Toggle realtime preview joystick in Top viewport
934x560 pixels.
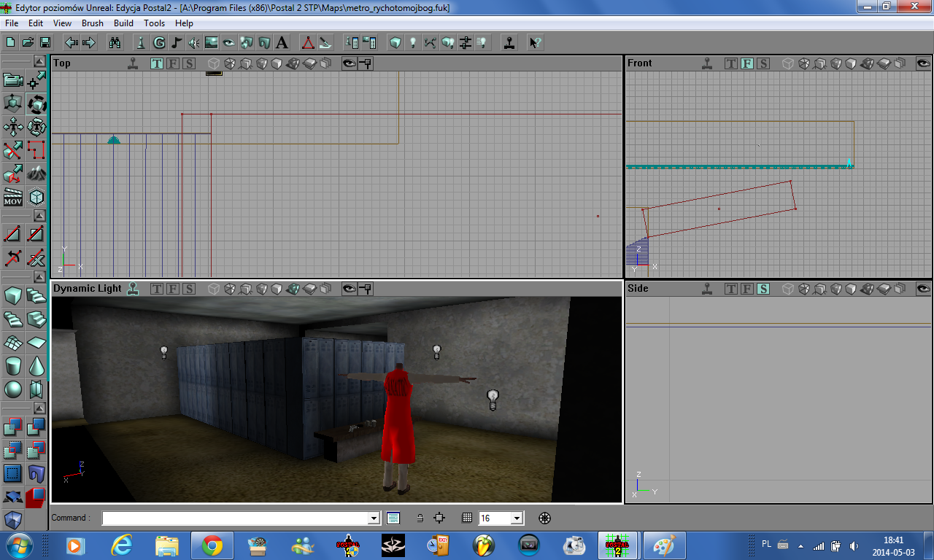click(133, 63)
